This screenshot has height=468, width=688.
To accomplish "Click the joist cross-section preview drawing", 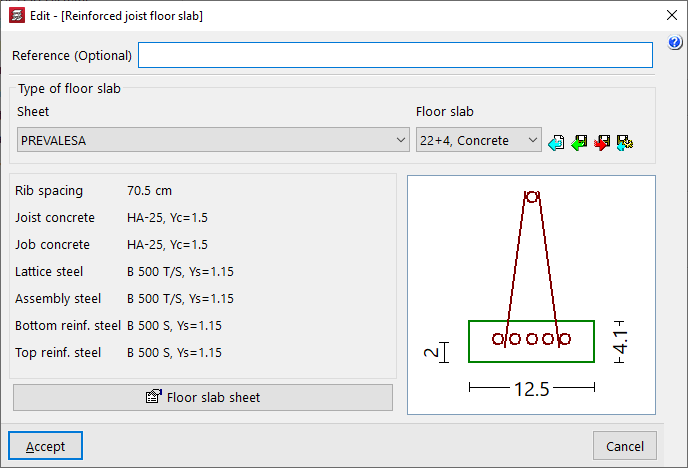I will click(x=531, y=294).
